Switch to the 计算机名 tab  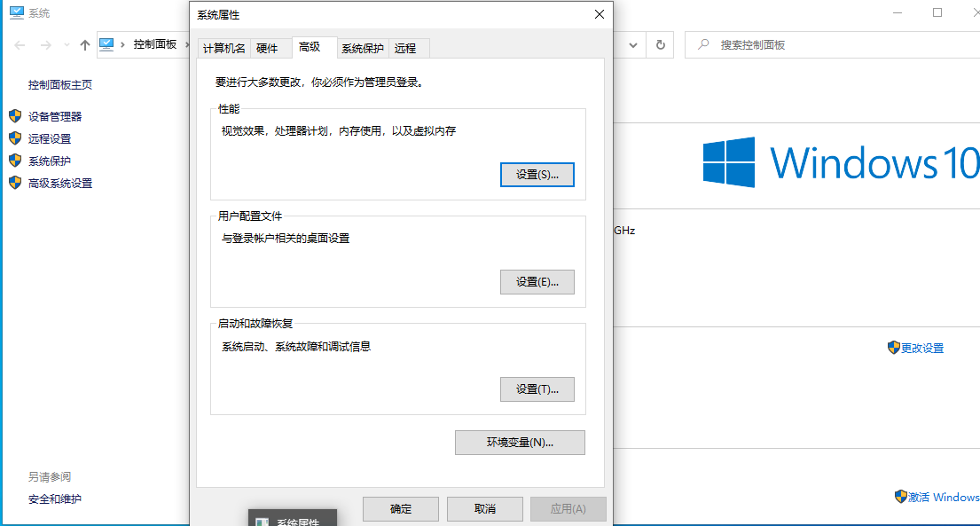click(x=224, y=48)
